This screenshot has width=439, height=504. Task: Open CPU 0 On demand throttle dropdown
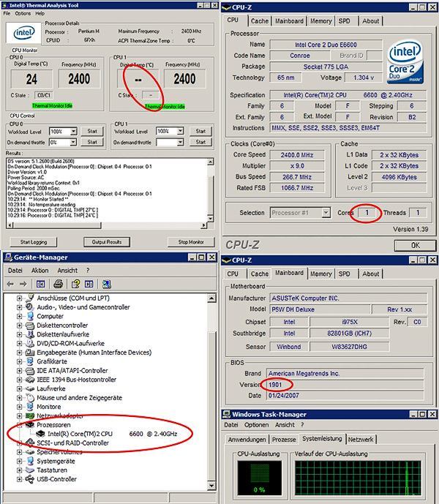click(x=73, y=142)
